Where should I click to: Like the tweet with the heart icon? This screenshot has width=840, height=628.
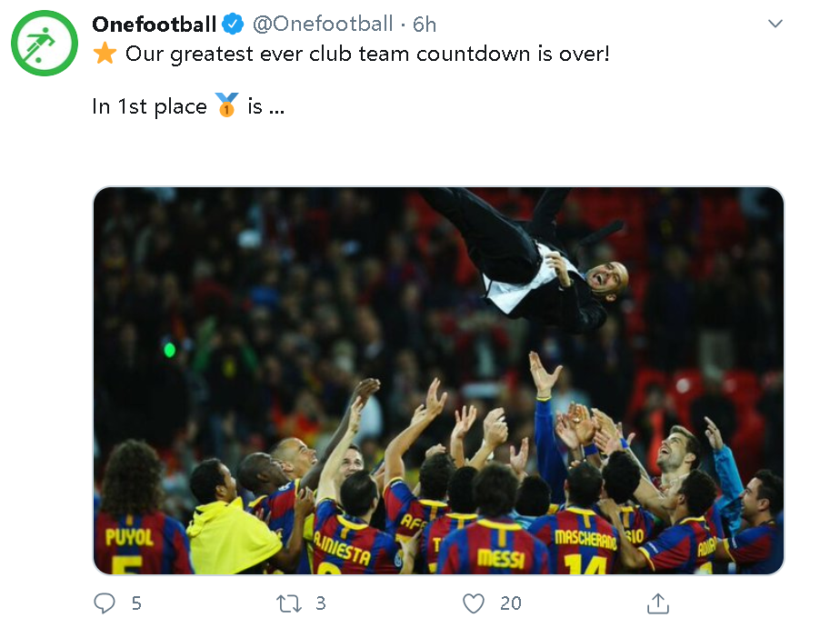[474, 603]
